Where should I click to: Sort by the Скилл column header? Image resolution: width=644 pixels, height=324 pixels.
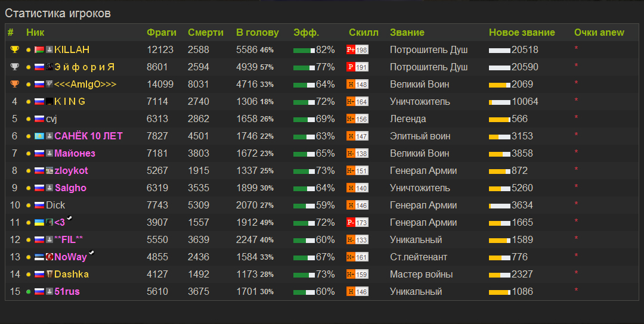pos(363,33)
